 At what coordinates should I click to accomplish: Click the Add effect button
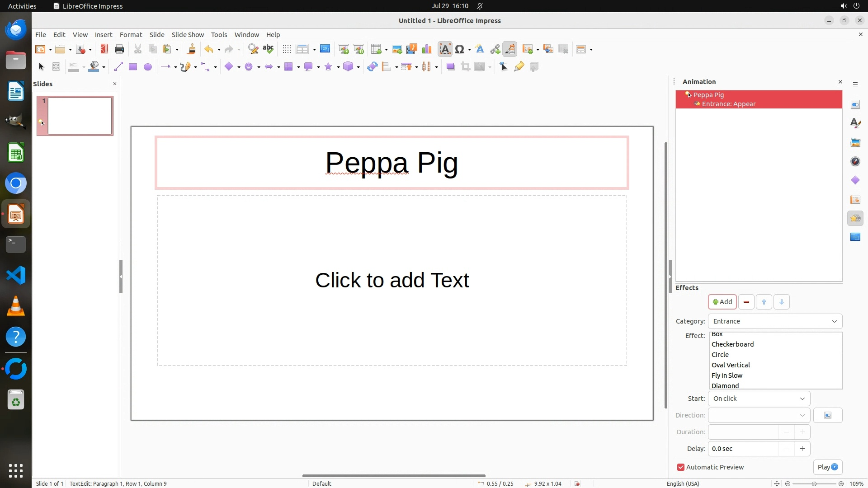tap(722, 302)
